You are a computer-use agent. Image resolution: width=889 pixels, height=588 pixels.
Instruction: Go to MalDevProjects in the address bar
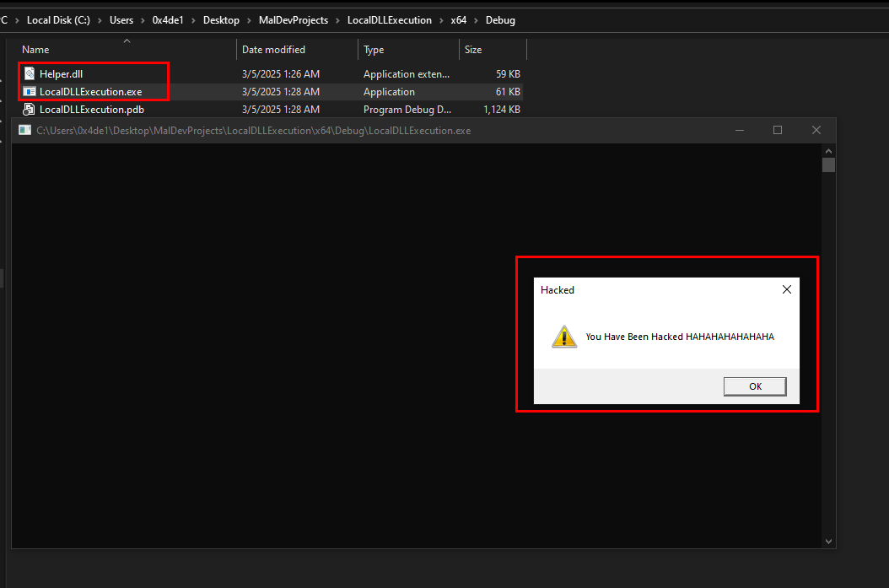[294, 20]
